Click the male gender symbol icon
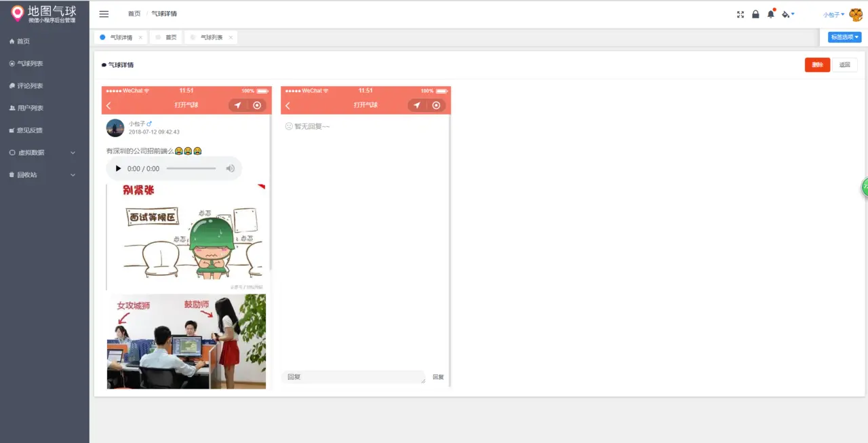 pyautogui.click(x=149, y=123)
